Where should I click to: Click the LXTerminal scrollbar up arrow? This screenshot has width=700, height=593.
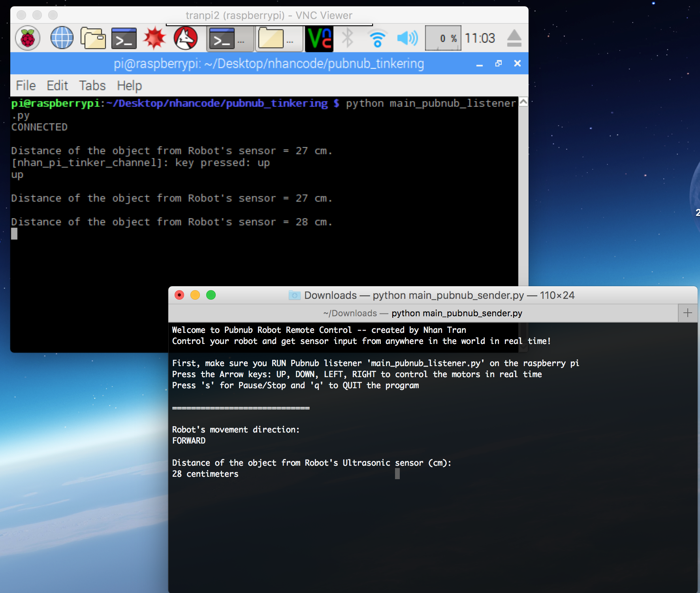pos(523,102)
